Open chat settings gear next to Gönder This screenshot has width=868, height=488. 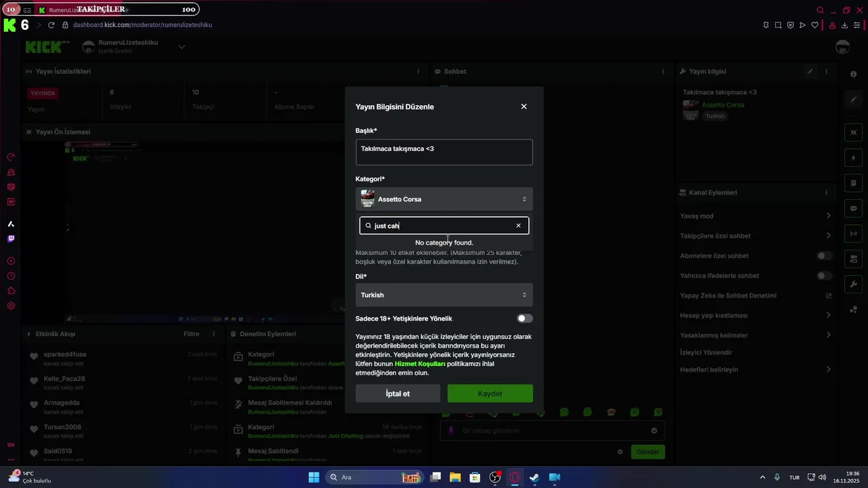(620, 452)
